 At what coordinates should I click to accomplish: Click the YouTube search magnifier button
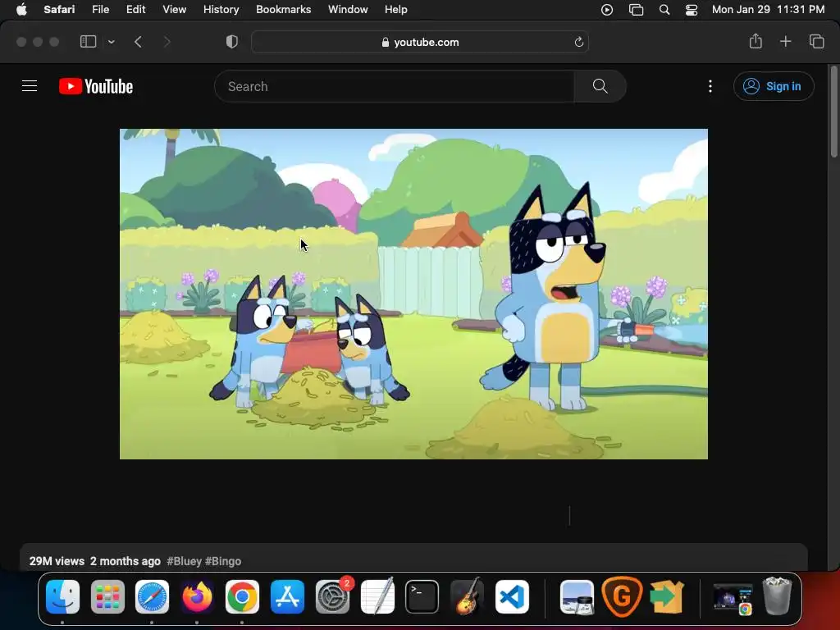600,86
